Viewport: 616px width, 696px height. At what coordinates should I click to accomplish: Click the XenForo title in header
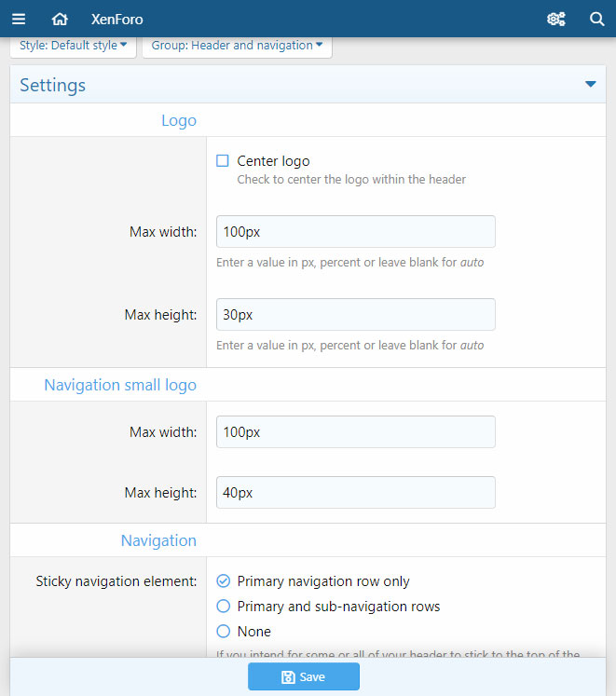point(117,19)
